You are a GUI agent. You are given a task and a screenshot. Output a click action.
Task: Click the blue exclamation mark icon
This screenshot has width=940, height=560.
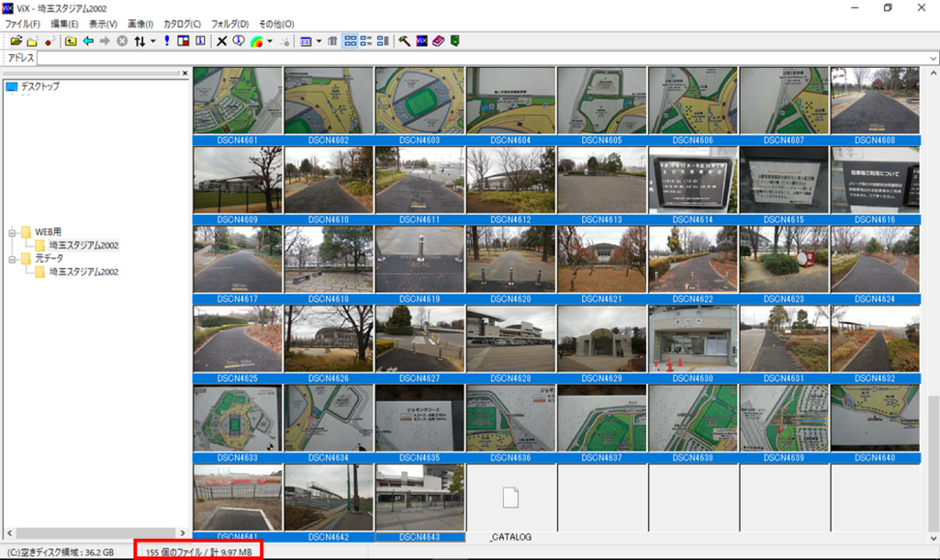click(167, 40)
